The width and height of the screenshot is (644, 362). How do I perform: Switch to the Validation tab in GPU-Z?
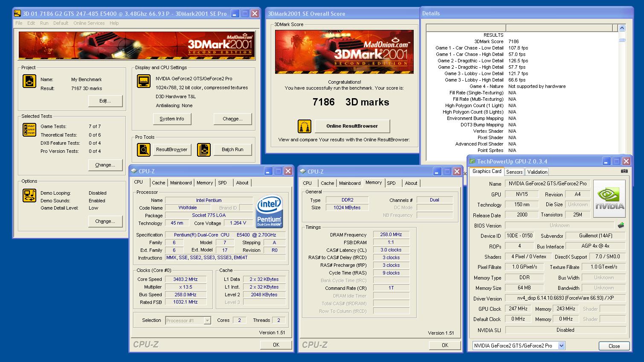[537, 172]
